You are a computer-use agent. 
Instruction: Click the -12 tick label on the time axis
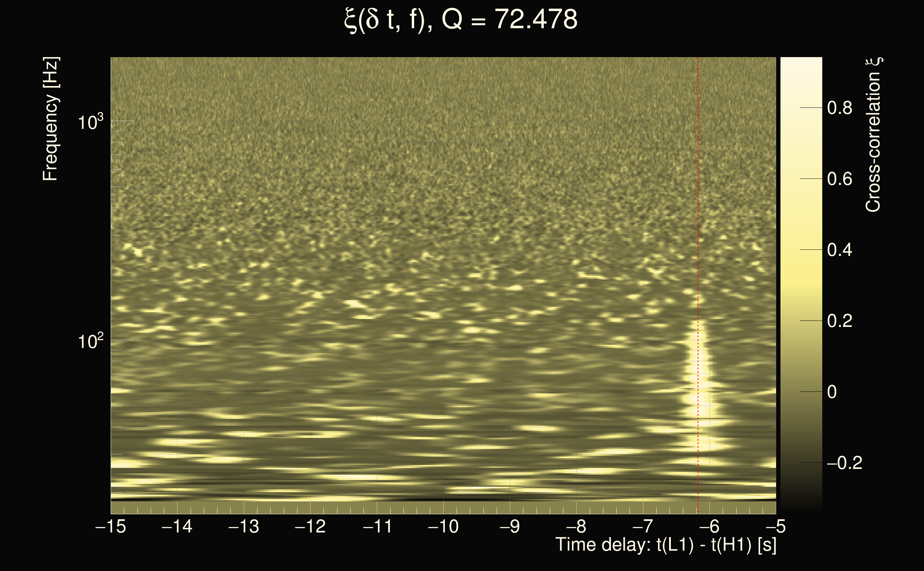[310, 526]
